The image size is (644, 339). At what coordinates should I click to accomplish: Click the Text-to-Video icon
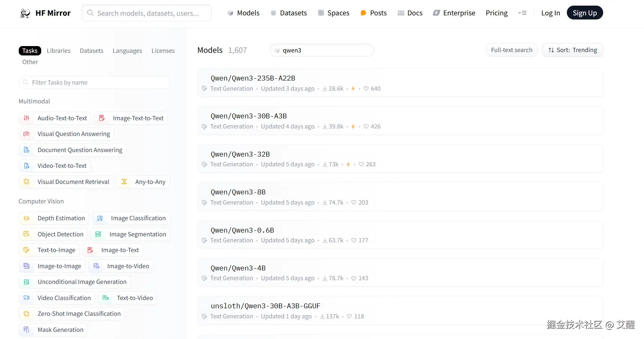coord(106,298)
